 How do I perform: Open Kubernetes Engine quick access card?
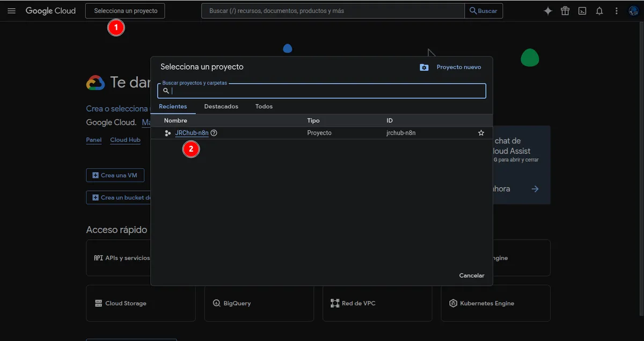495,303
